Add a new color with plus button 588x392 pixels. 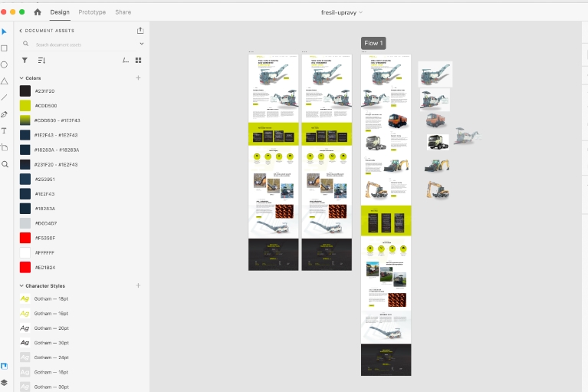pyautogui.click(x=138, y=78)
